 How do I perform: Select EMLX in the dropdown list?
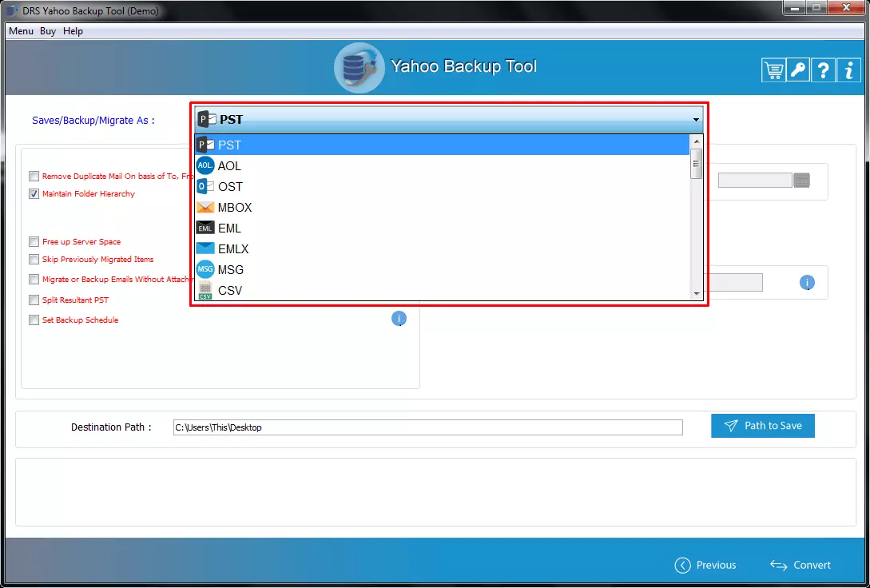point(442,249)
